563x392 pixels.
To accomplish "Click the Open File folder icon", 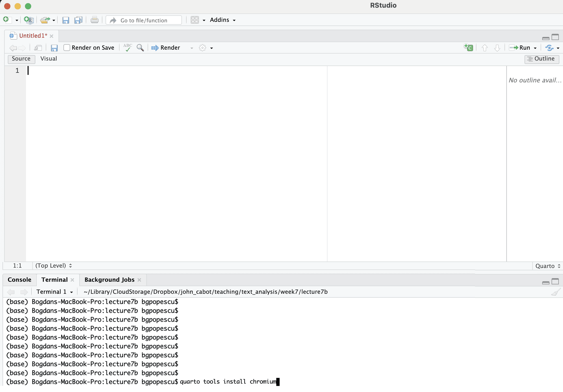I will 45,20.
